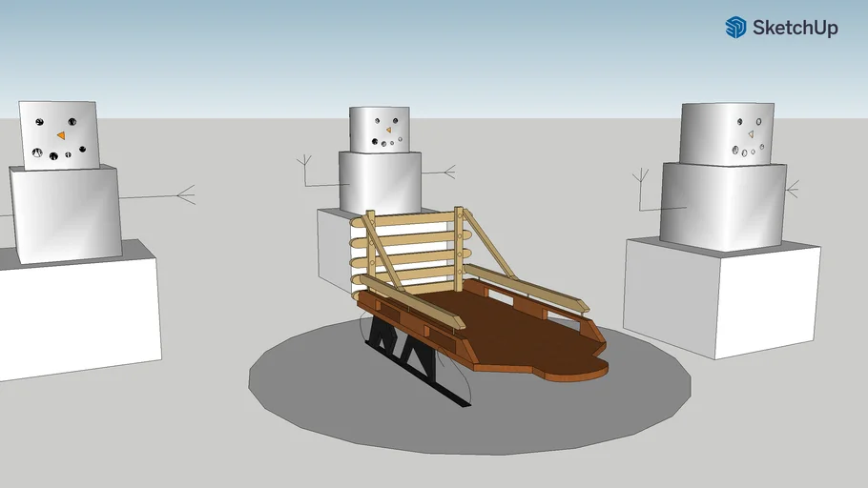Click the SketchUp wordmark text
Image resolution: width=868 pixels, height=488 pixels.
point(795,29)
